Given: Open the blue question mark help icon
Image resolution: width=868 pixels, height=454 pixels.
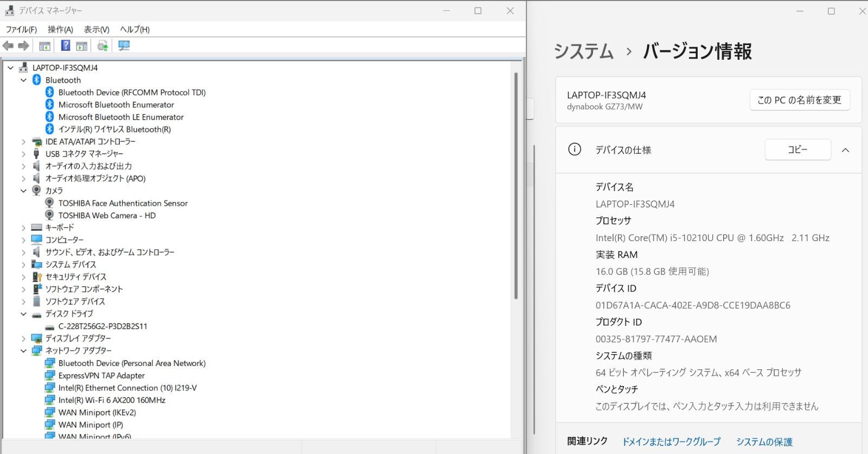Looking at the screenshot, I should point(65,46).
